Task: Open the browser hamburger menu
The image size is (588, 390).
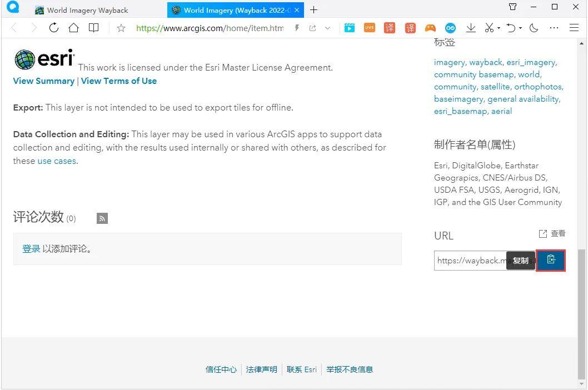Action: (574, 27)
